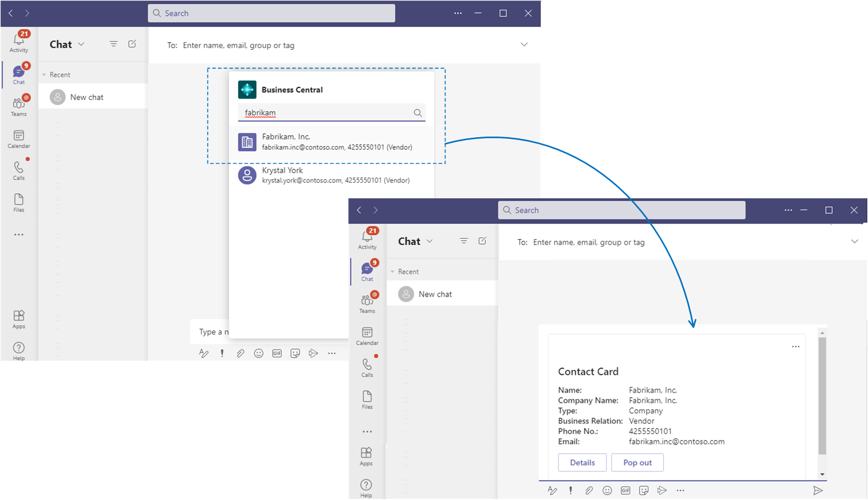Screen dimensions: 868x500
Task: Click Format icon in front window compose toolbar
Action: click(552, 490)
